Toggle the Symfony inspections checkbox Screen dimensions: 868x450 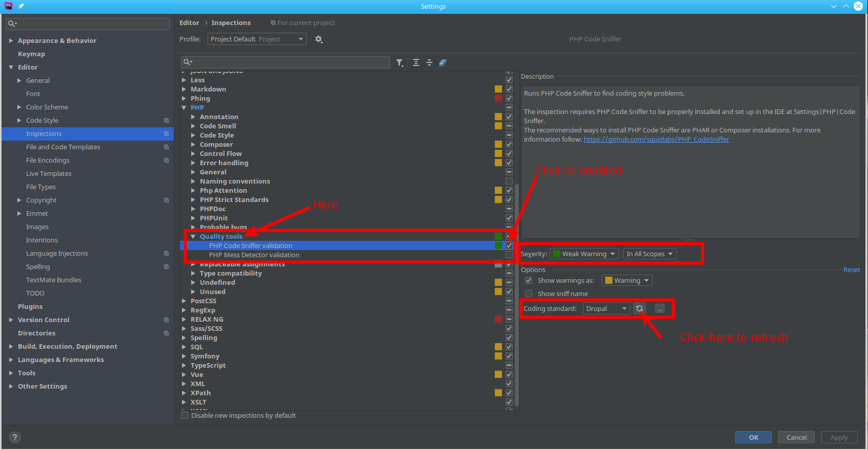[509, 356]
